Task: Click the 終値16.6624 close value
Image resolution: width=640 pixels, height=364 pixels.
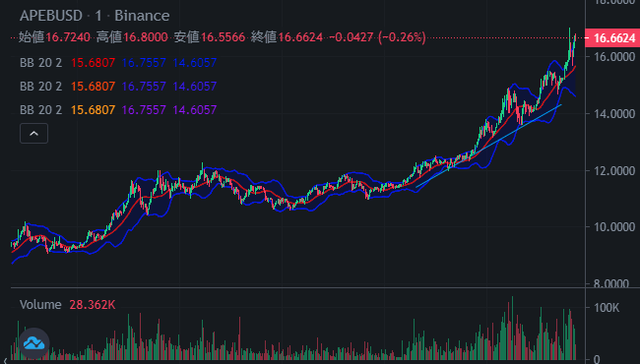Action: [x=287, y=37]
